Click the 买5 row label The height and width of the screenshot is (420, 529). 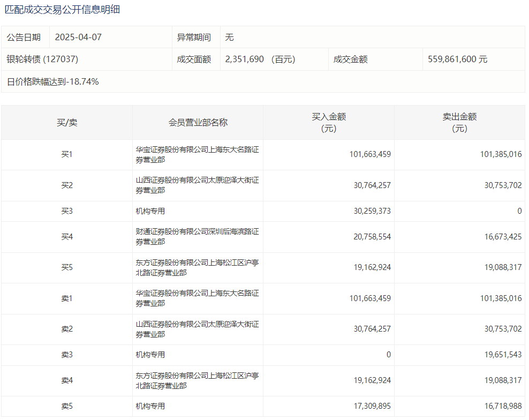point(67,267)
